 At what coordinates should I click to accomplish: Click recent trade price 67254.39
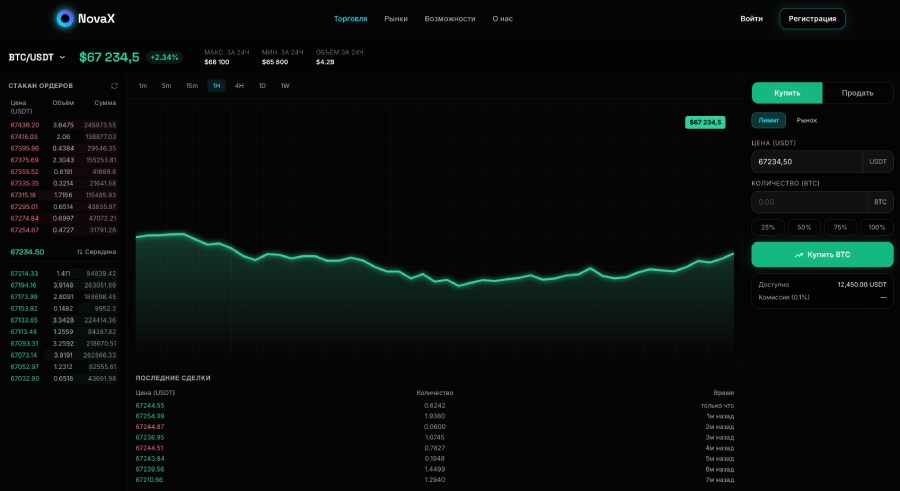pos(150,416)
